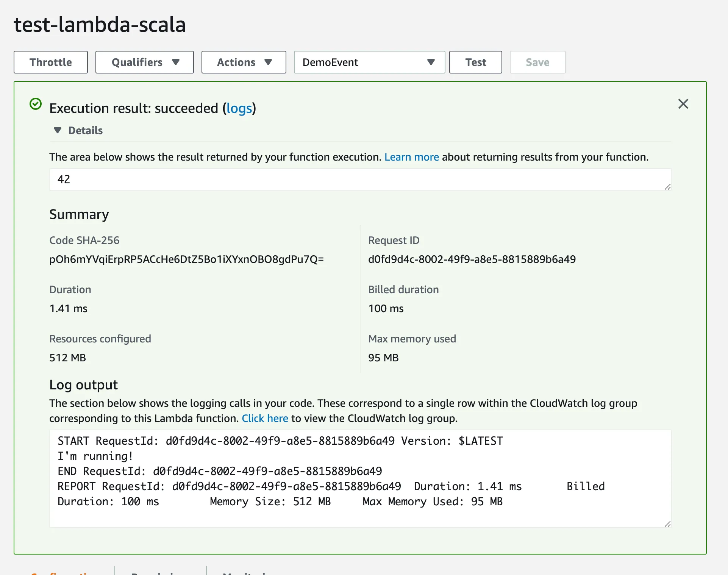Open the logs link in execution result
The image size is (728, 575).
[239, 108]
